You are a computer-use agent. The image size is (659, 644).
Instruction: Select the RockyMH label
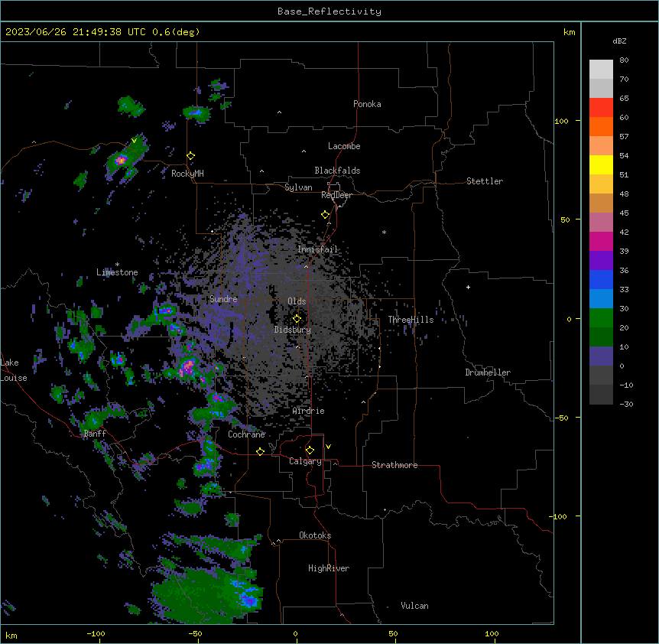[x=187, y=174]
